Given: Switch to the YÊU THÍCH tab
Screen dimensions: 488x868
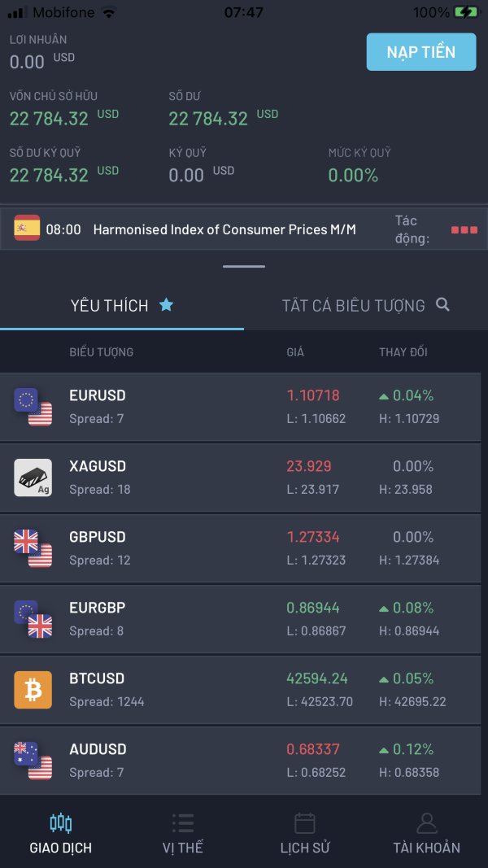Looking at the screenshot, I should [x=122, y=305].
